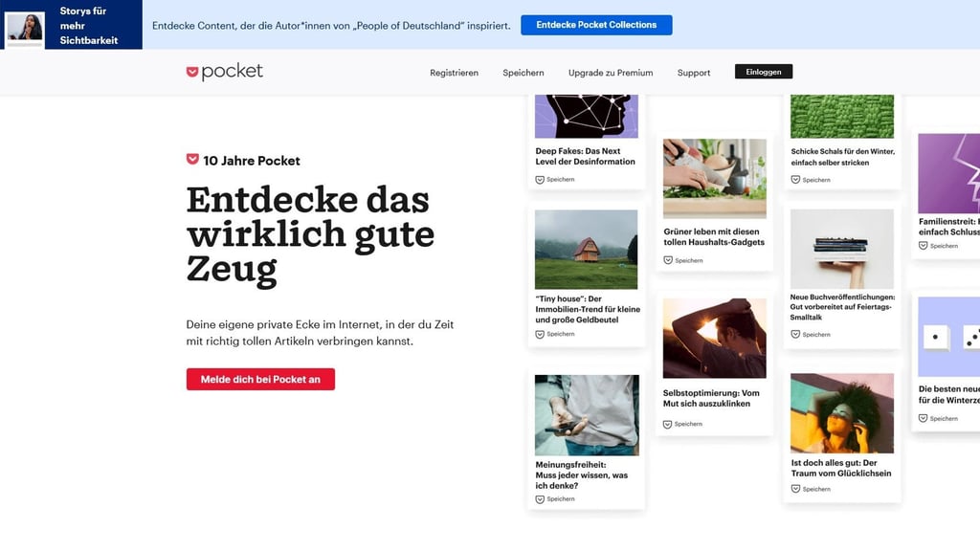Open the Support menu item
The width and height of the screenshot is (980, 551).
(x=693, y=72)
